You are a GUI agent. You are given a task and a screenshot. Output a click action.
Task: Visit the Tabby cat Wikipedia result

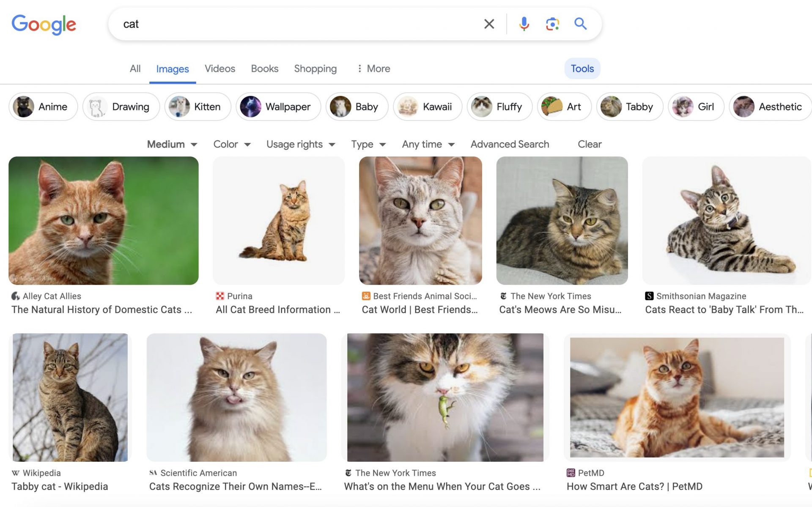[60, 486]
